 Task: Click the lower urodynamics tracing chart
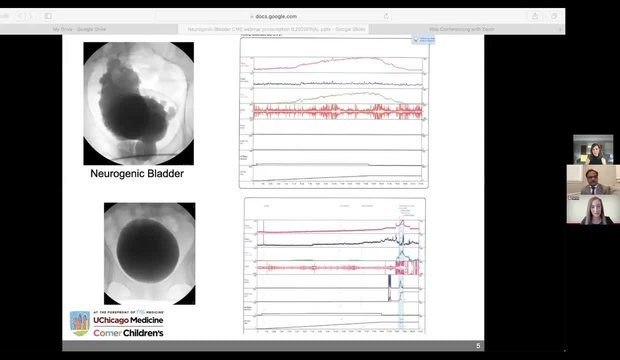[x=335, y=265]
